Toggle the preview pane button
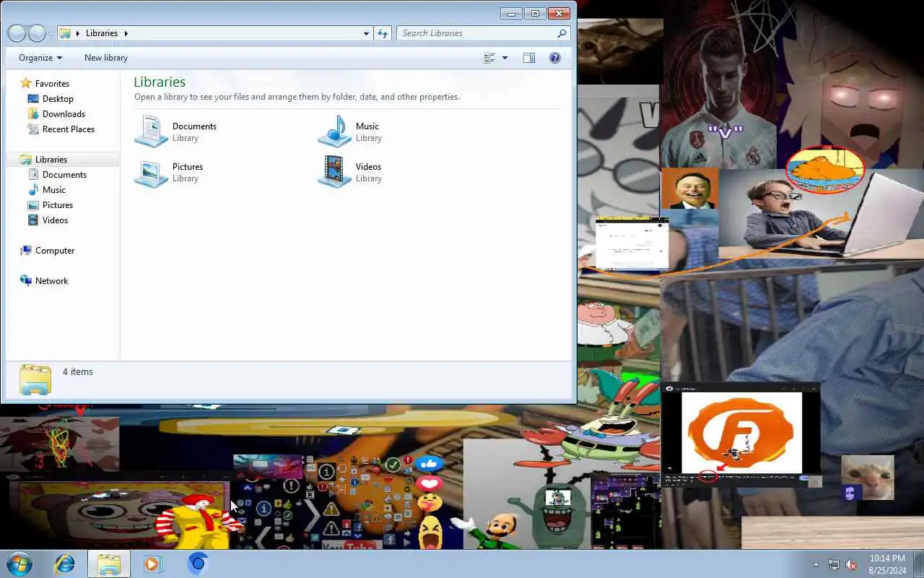924x578 pixels. tap(528, 58)
